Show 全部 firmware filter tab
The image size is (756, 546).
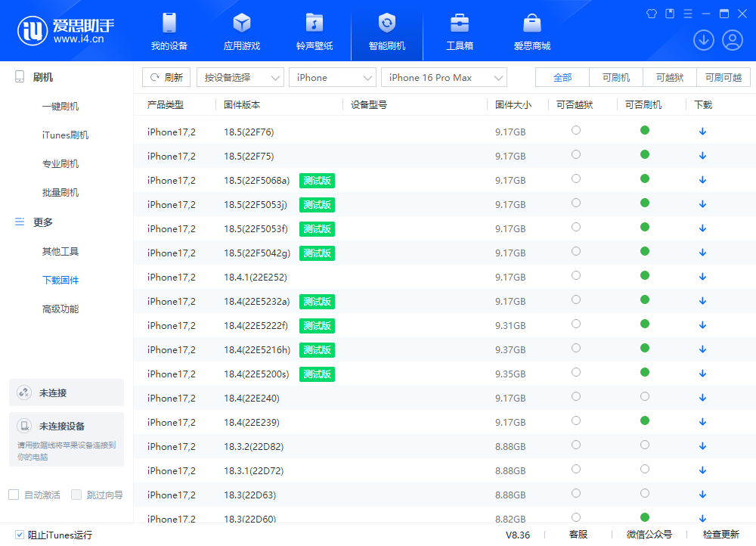(562, 77)
